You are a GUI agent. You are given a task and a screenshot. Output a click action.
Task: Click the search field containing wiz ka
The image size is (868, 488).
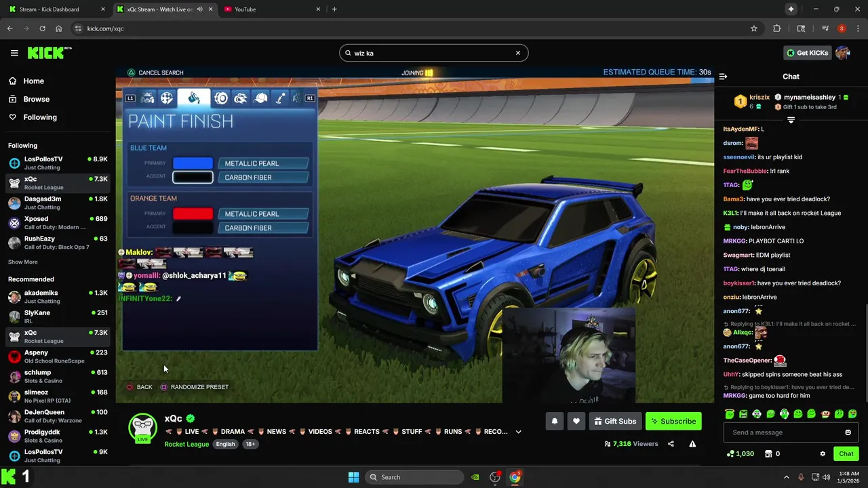(433, 53)
